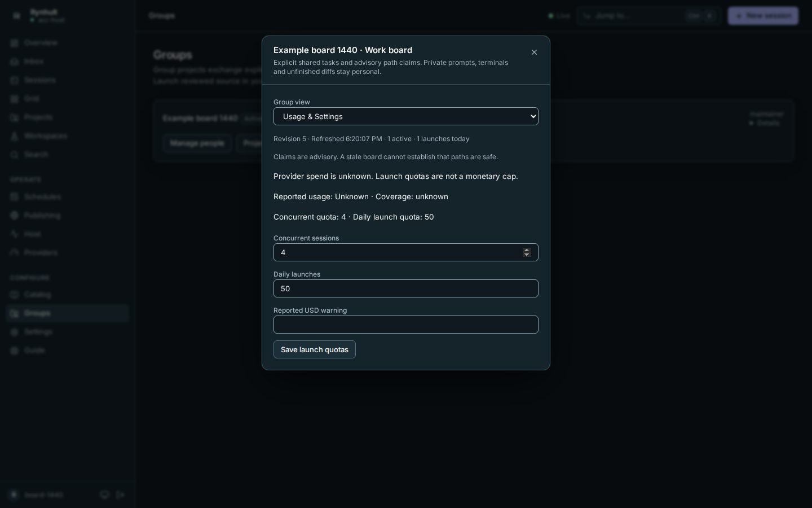Close the Work board dialog
Screen dimensions: 812x508
tap(534, 52)
